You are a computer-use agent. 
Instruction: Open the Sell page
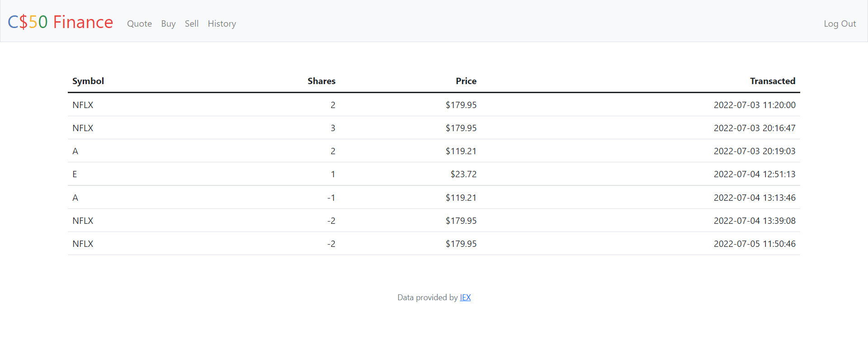pos(192,24)
